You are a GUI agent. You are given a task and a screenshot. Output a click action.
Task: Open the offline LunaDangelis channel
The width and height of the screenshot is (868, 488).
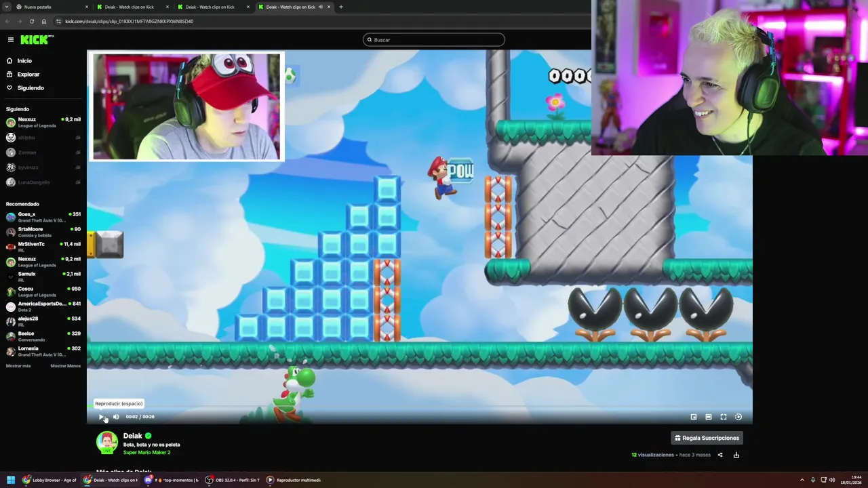click(43, 182)
